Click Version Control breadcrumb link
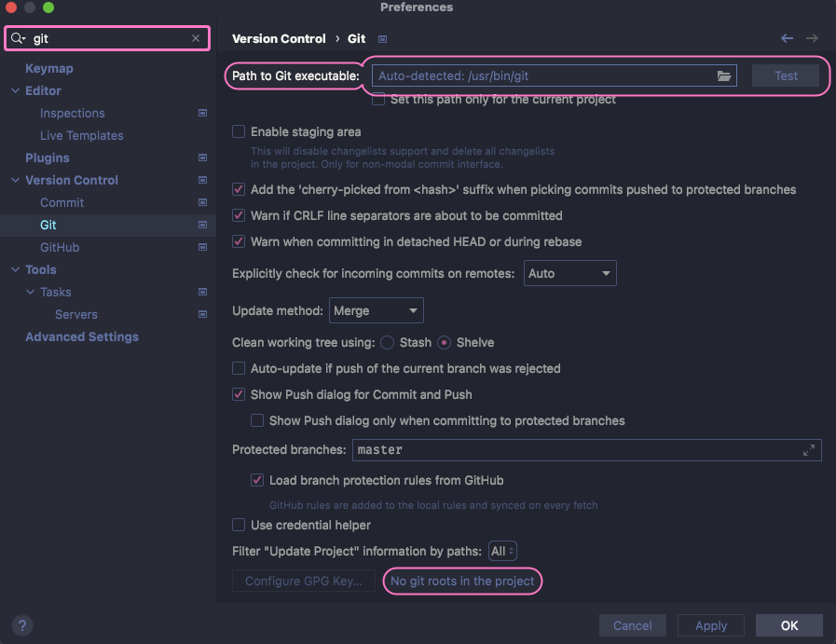The image size is (836, 644). [x=279, y=39]
